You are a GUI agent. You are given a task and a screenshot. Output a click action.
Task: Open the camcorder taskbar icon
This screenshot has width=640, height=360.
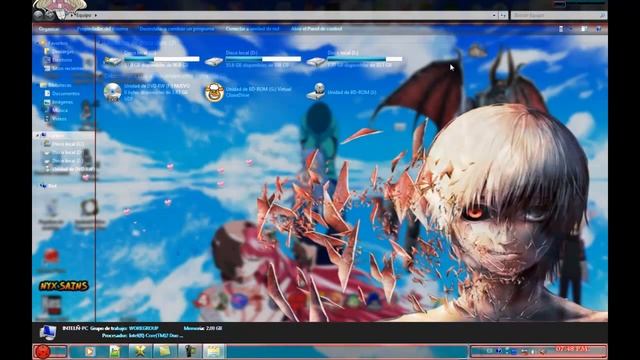click(190, 351)
